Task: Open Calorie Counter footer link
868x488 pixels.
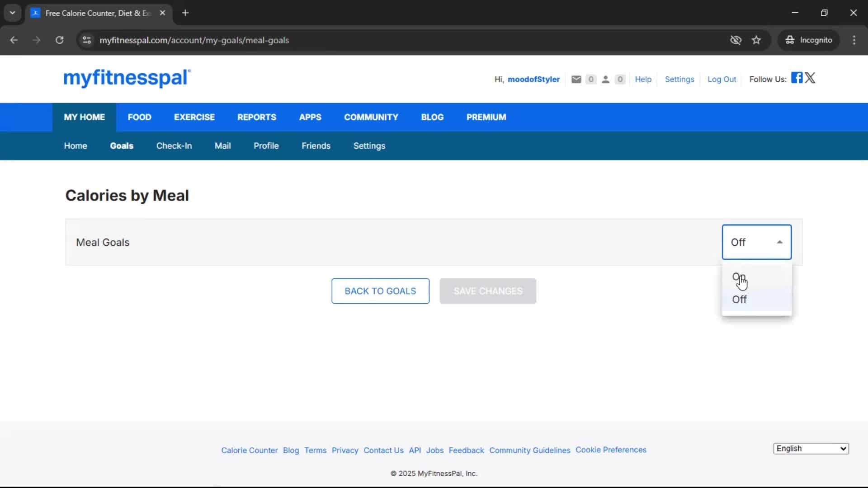Action: click(x=250, y=450)
